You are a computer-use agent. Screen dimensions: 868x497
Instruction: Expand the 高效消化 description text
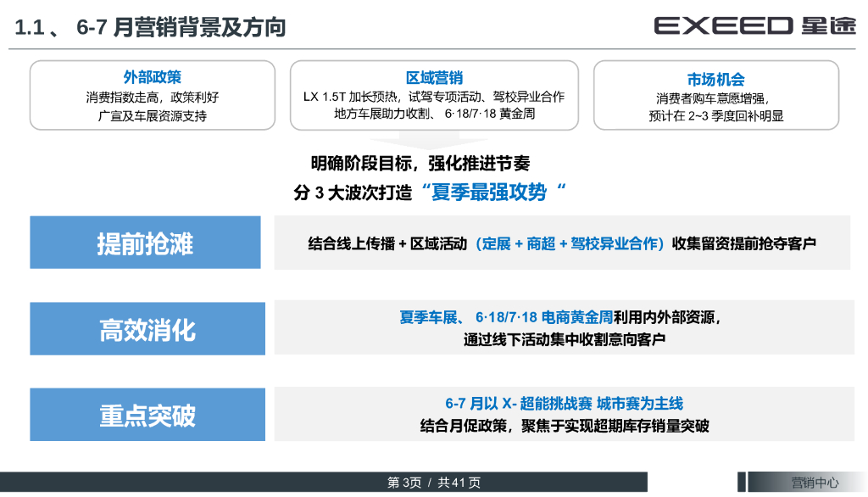559,328
